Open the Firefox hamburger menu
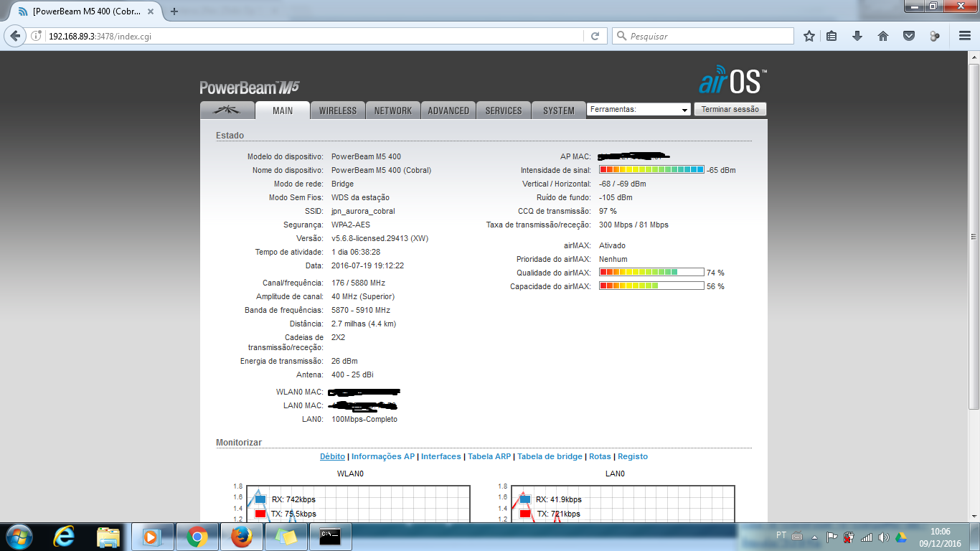Viewport: 980px width, 551px height. 965,36
